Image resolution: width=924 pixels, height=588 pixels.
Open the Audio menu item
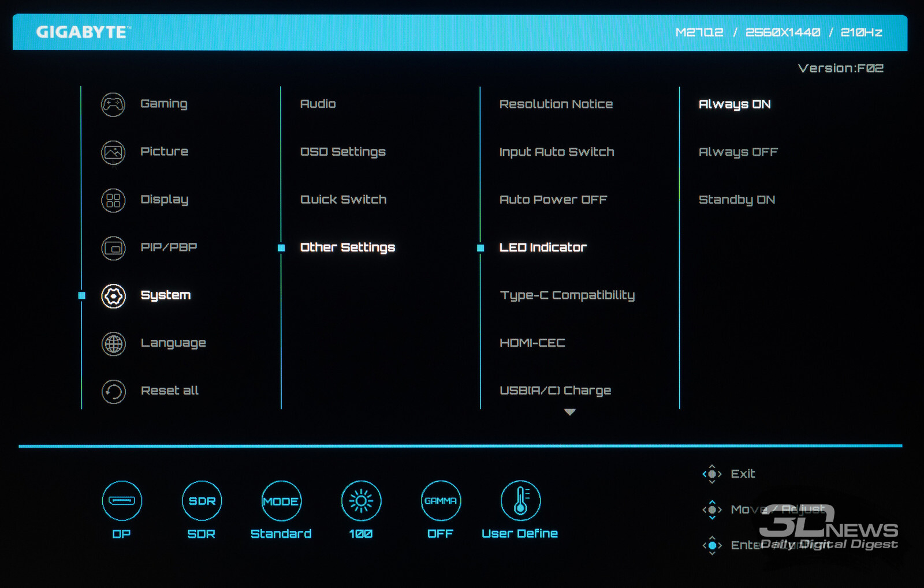click(318, 104)
